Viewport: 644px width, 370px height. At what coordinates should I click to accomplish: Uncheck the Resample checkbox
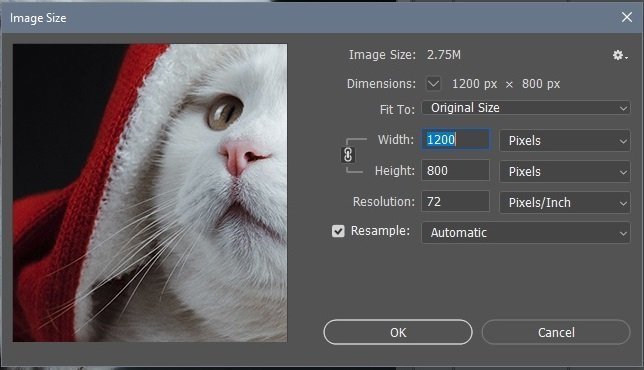click(x=338, y=231)
